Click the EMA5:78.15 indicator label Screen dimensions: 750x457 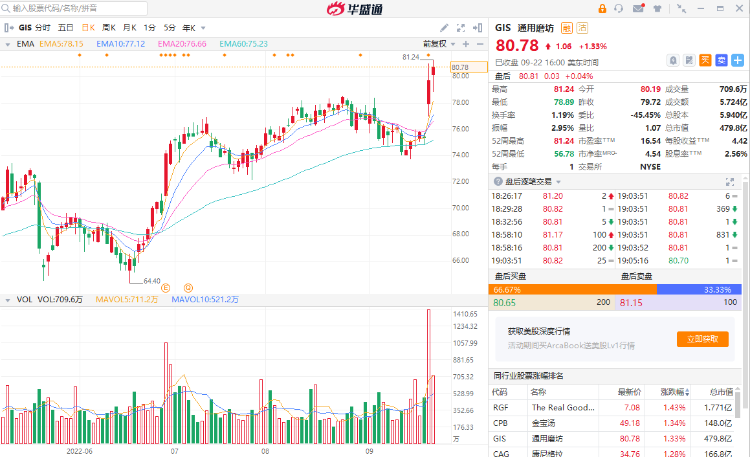pyautogui.click(x=61, y=44)
